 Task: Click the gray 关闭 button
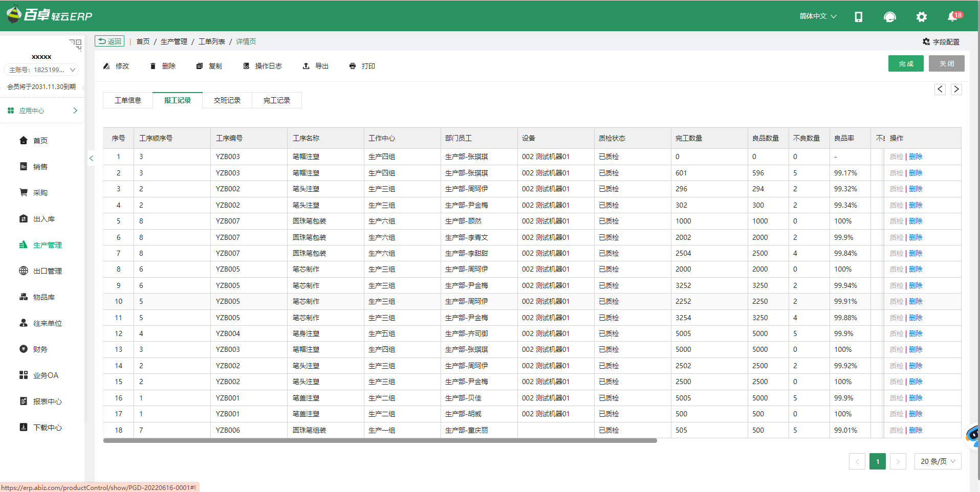pos(947,63)
